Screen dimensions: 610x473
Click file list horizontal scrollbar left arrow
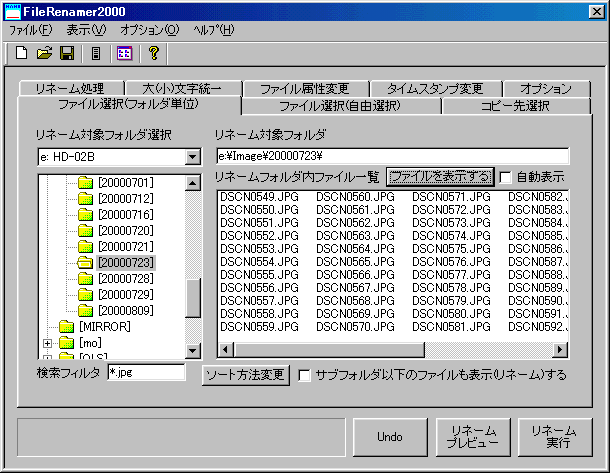(x=226, y=349)
